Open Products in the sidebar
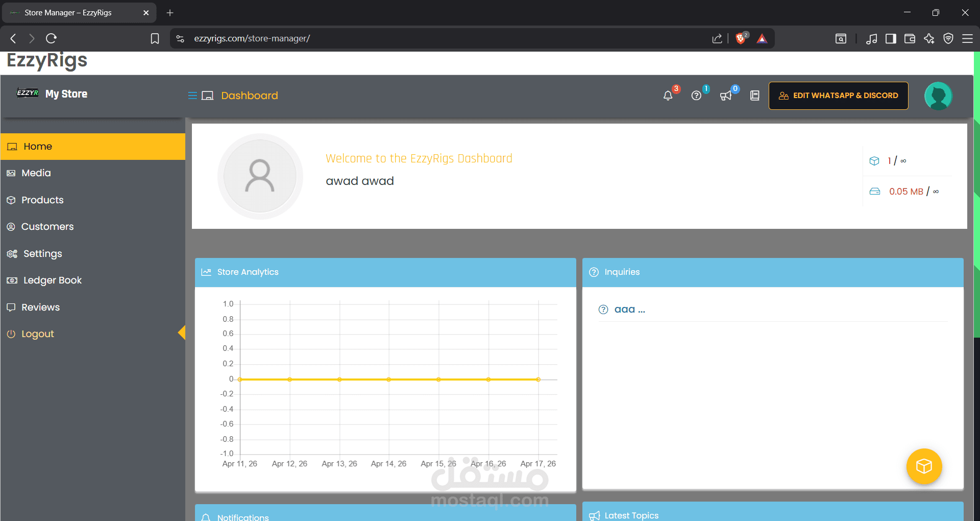The image size is (980, 521). [92, 200]
